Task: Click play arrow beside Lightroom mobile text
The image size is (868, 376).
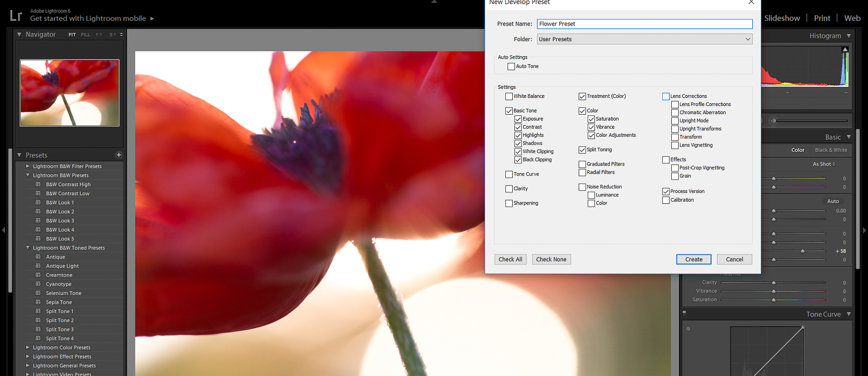Action: pyautogui.click(x=152, y=19)
